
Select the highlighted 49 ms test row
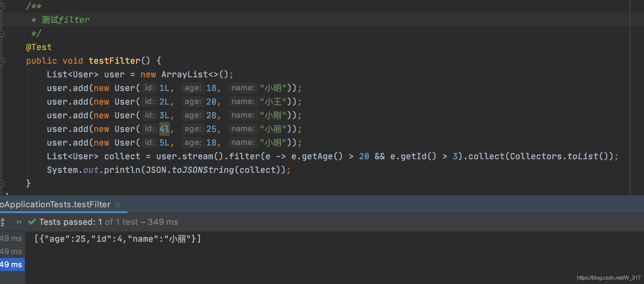point(12,265)
